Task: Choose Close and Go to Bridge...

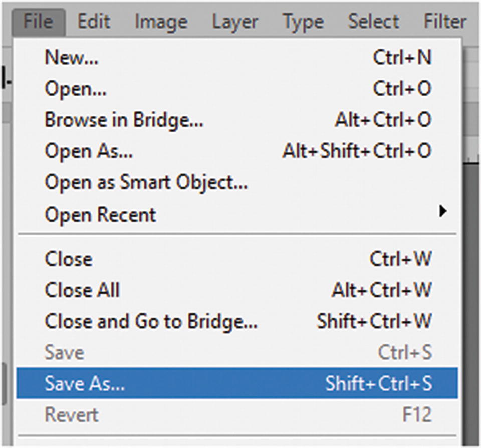Action: pos(151,321)
